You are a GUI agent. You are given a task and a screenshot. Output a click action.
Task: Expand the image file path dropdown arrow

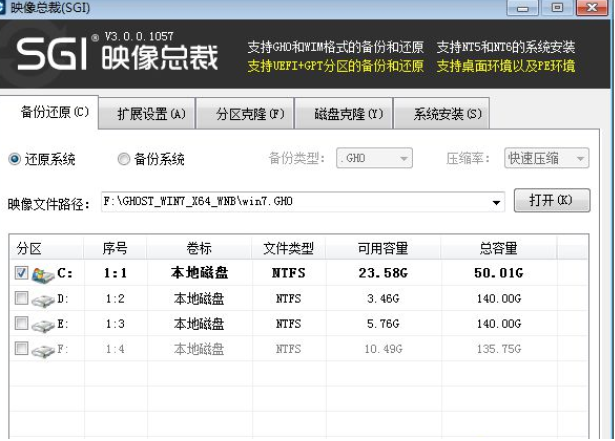[496, 203]
